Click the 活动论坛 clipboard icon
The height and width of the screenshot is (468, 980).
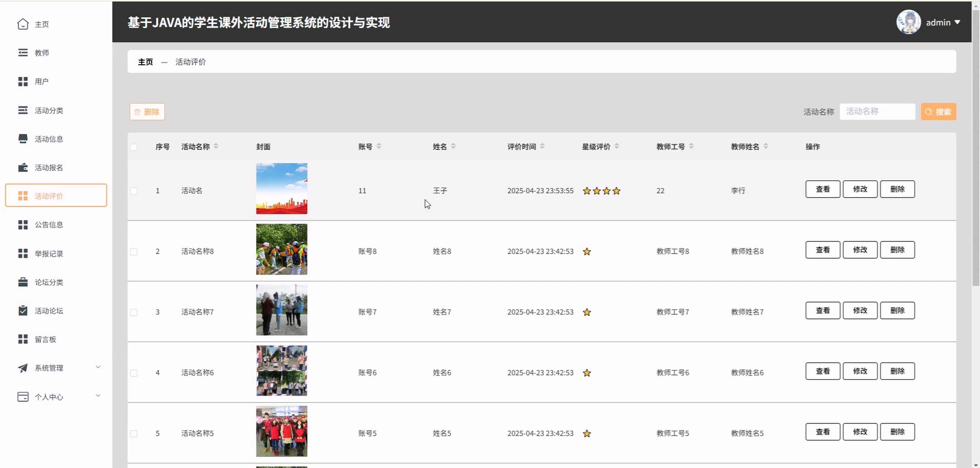click(x=23, y=311)
